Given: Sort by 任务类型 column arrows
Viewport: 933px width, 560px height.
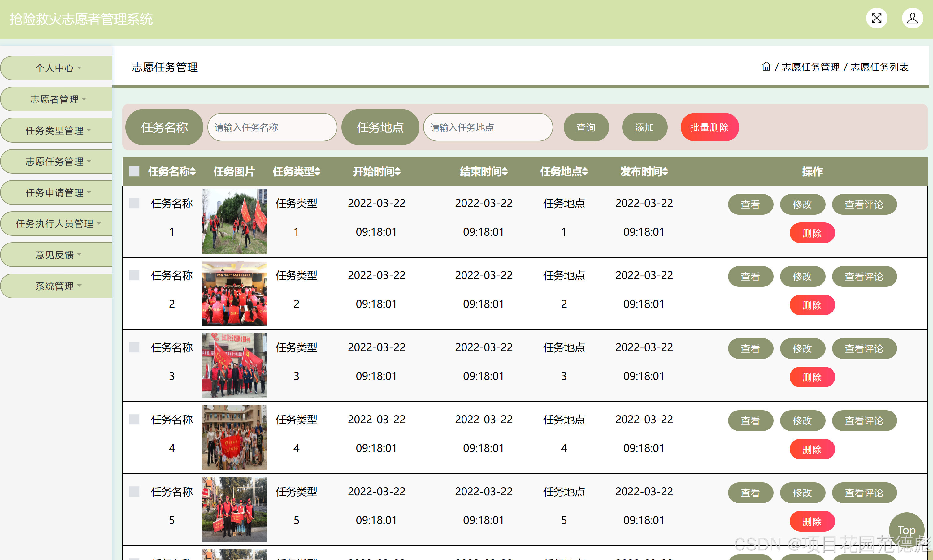Looking at the screenshot, I should [318, 172].
